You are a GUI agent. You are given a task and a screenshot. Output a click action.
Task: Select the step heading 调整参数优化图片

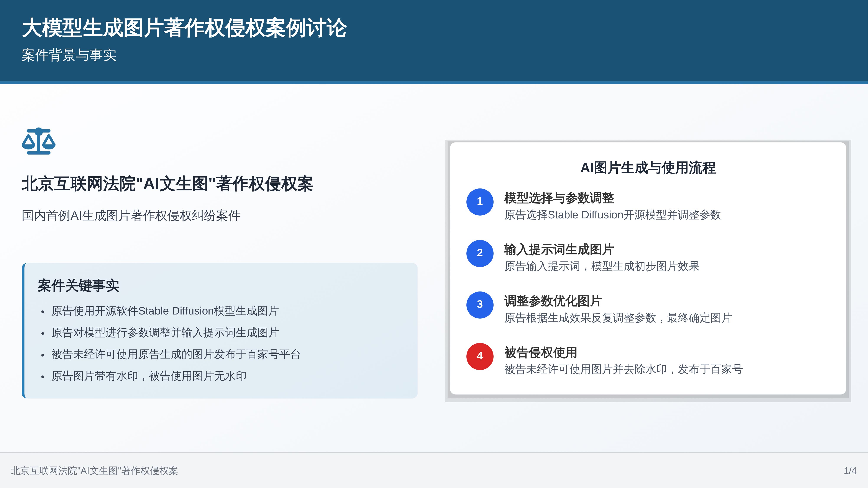[553, 301]
